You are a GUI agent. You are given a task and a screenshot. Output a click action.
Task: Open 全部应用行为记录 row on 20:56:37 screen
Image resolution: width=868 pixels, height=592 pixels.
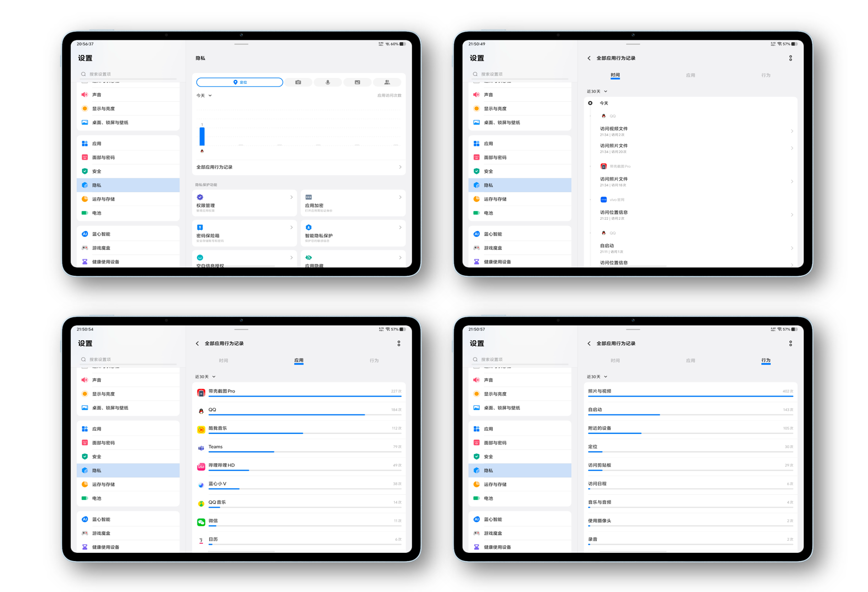pyautogui.click(x=299, y=167)
